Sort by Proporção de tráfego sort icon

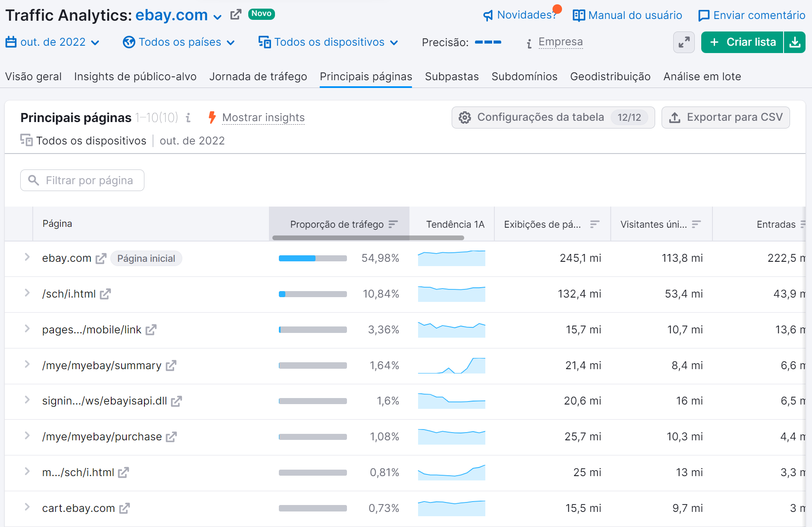tap(393, 224)
